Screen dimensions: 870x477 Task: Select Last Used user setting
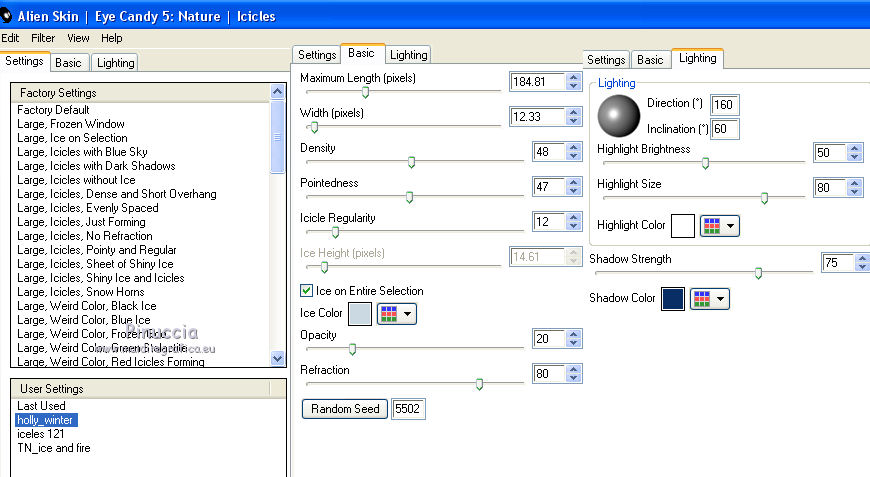tap(41, 406)
